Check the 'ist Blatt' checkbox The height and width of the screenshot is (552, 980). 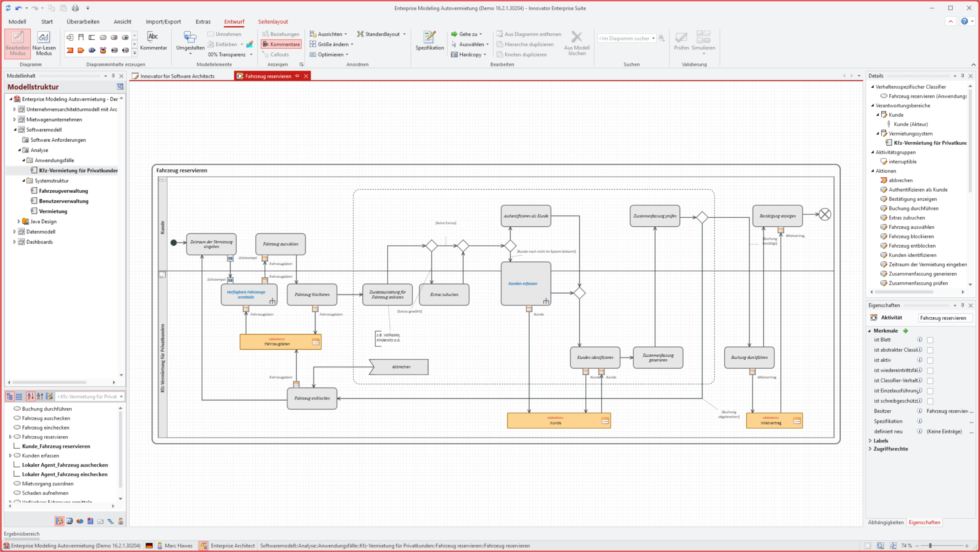930,340
